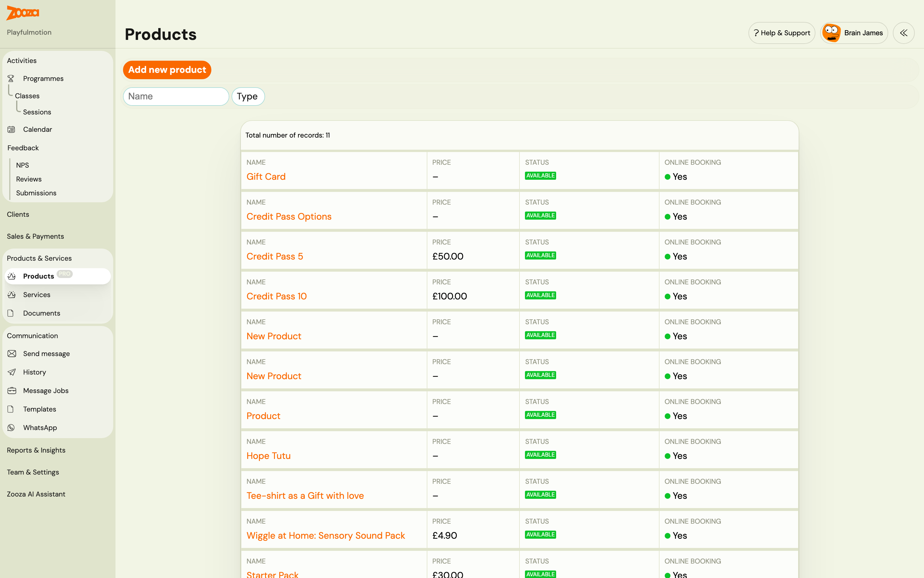Click the Programmes trophy icon
The height and width of the screenshot is (578, 924).
[x=11, y=78]
